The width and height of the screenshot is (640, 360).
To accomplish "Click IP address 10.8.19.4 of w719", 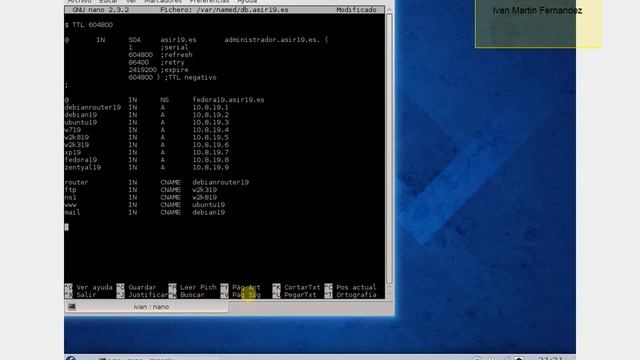I will tap(210, 130).
